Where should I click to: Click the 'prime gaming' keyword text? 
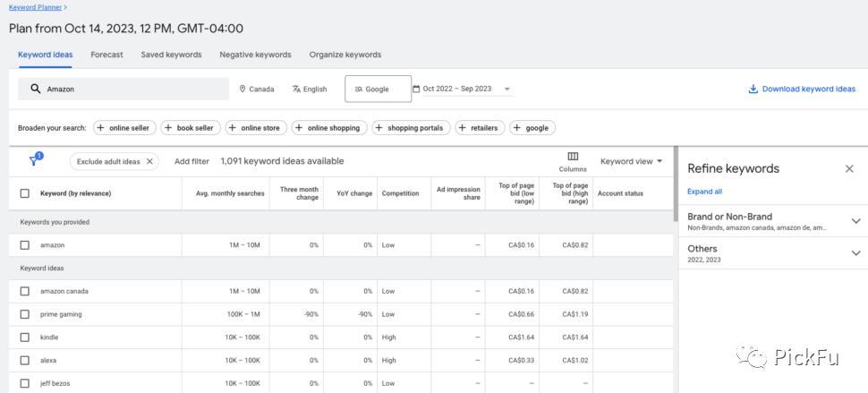tap(61, 314)
